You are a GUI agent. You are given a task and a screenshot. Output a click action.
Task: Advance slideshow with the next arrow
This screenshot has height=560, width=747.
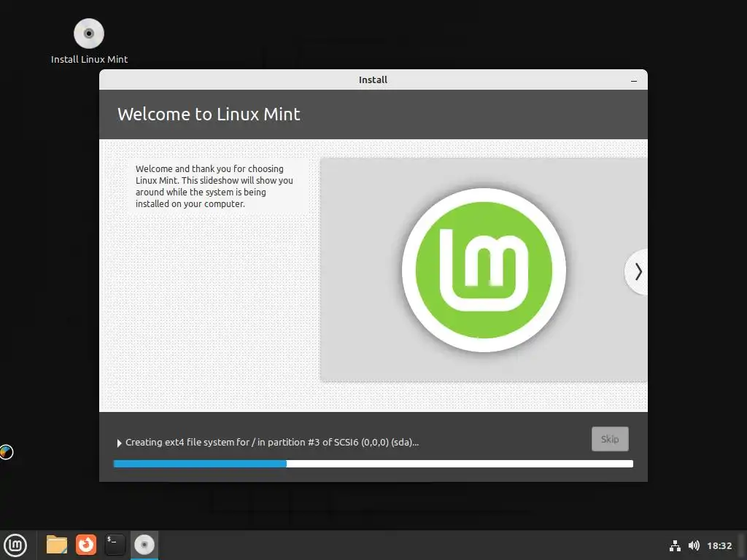(638, 272)
